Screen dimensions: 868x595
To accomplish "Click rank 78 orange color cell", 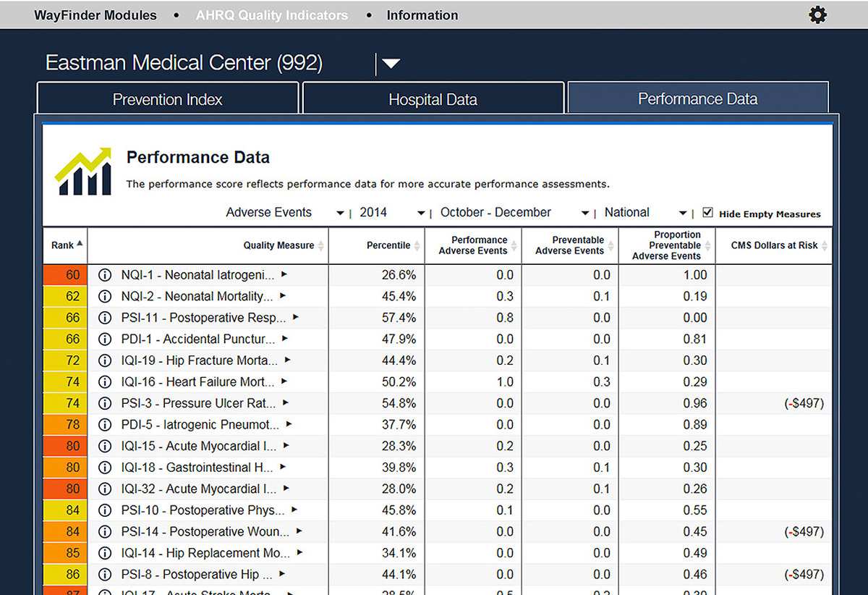I will pos(65,424).
